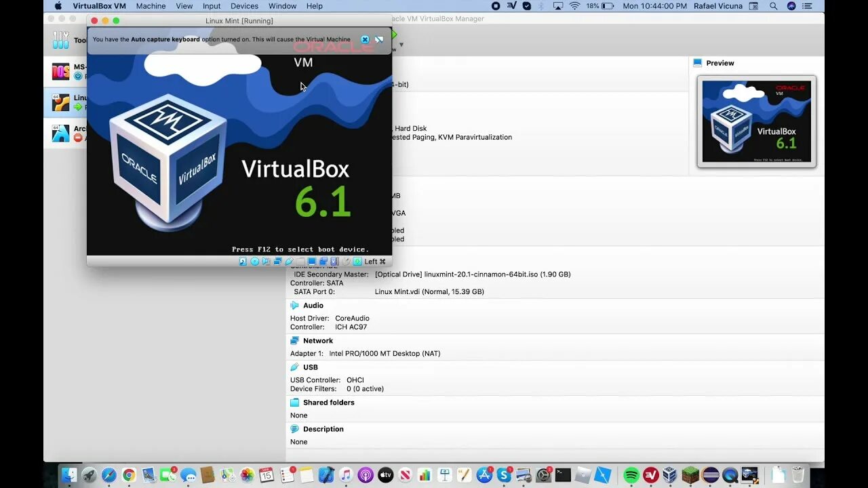Click the linuxmint-20.1-cinnamon-64bit.iso optical drive entry

click(473, 274)
